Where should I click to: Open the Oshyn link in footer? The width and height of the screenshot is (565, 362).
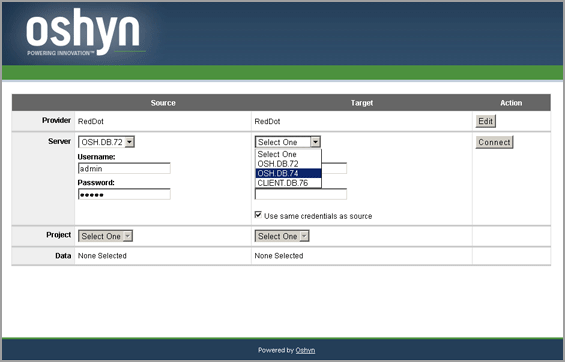coord(305,350)
